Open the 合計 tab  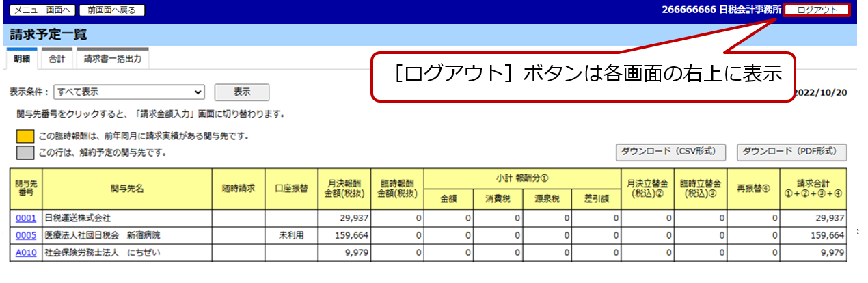coord(57,59)
